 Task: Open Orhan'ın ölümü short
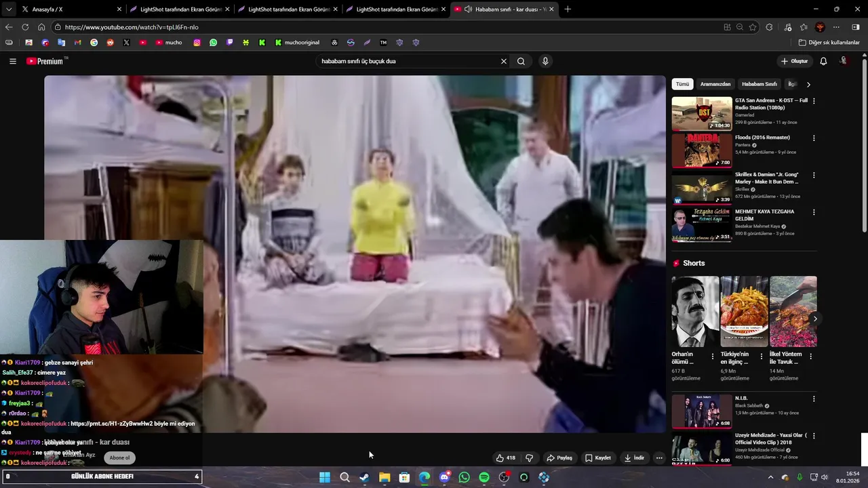point(695,311)
